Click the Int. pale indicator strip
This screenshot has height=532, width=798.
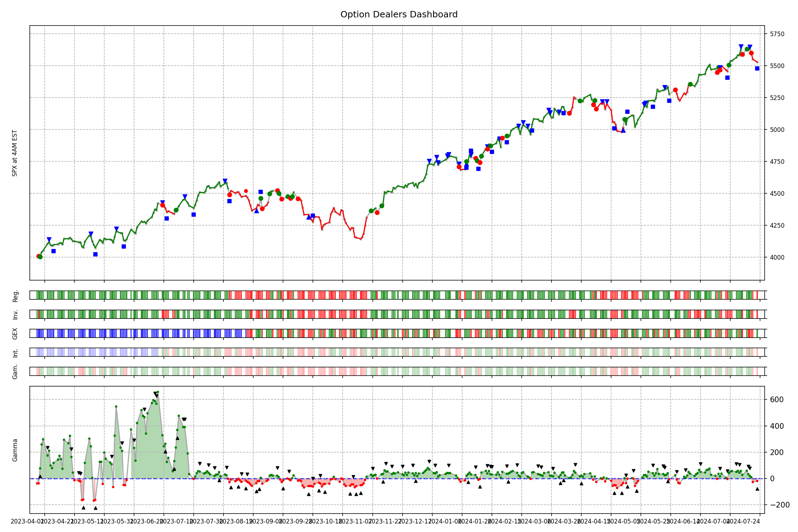[x=398, y=352]
